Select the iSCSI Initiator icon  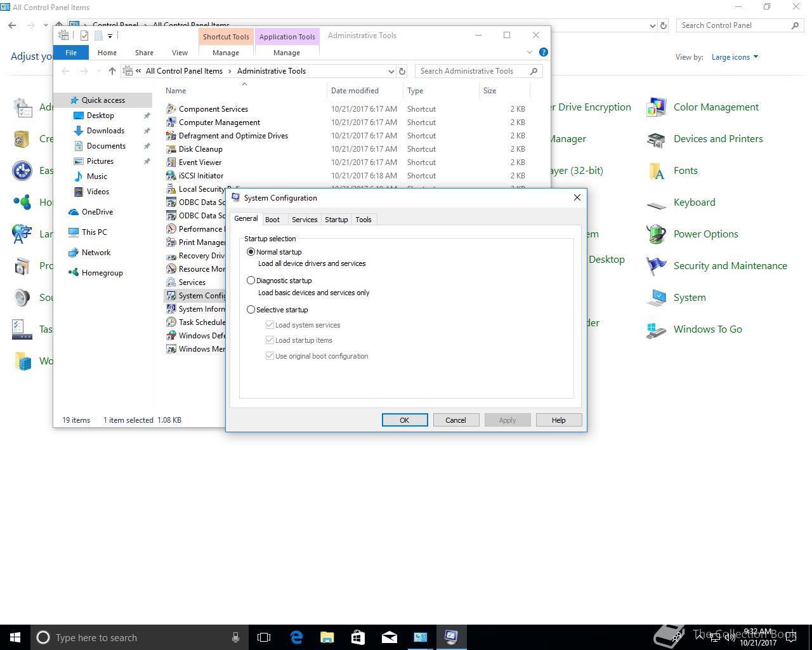pyautogui.click(x=171, y=176)
